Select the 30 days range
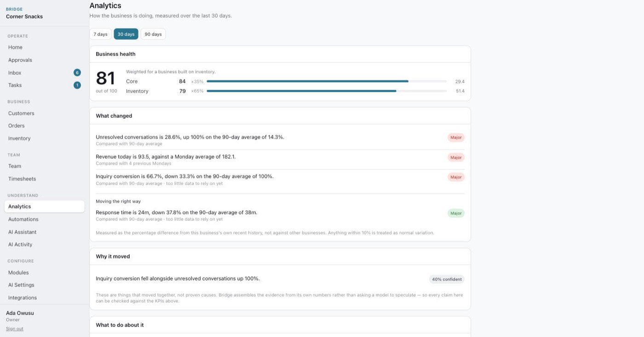This screenshot has height=337, width=644. pyautogui.click(x=126, y=34)
